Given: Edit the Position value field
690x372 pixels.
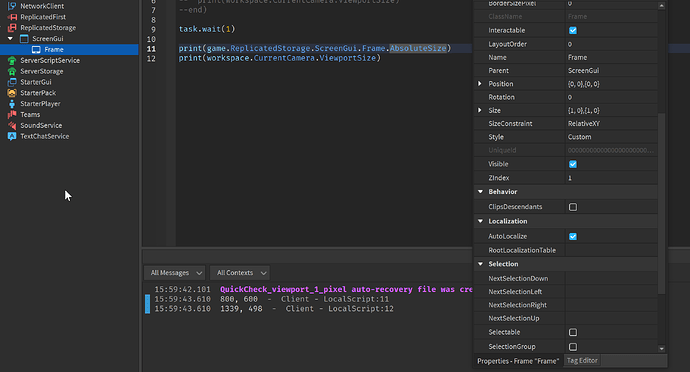Looking at the screenshot, I should [611, 84].
